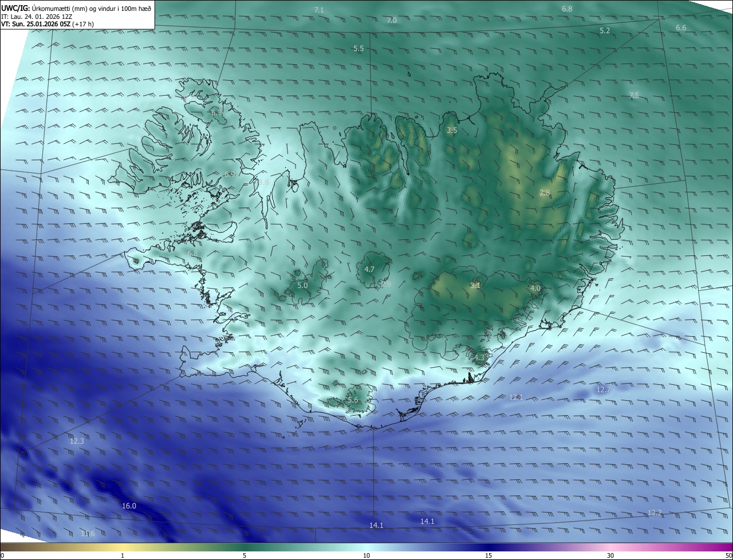Click the 30 tick on the color scale

[610, 555]
